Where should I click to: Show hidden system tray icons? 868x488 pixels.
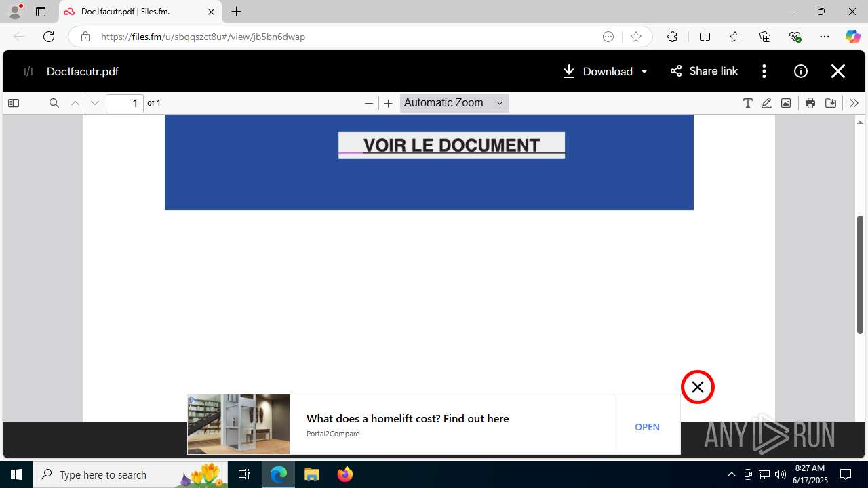[731, 474]
